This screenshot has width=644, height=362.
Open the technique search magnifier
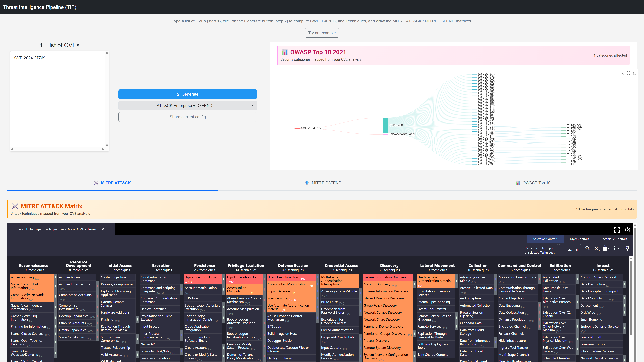pyautogui.click(x=588, y=248)
